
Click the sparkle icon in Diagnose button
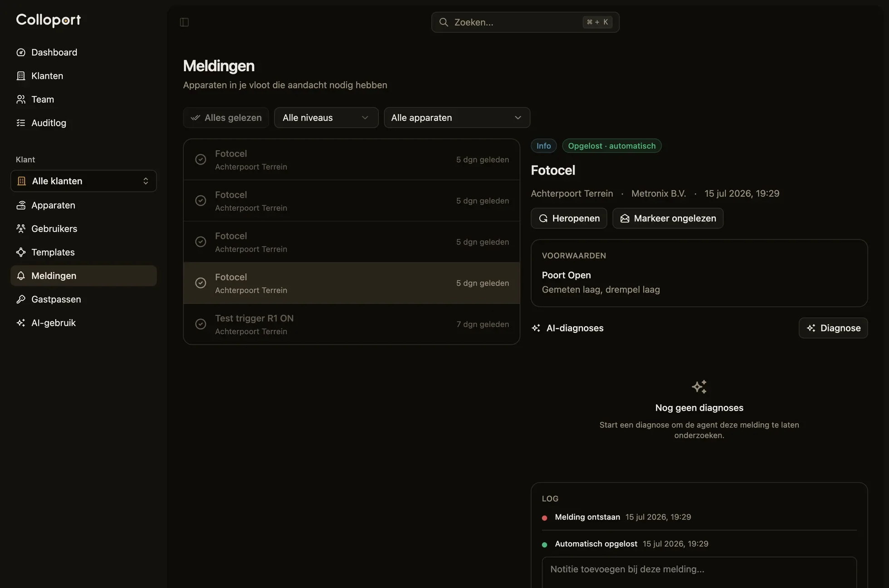pyautogui.click(x=811, y=328)
